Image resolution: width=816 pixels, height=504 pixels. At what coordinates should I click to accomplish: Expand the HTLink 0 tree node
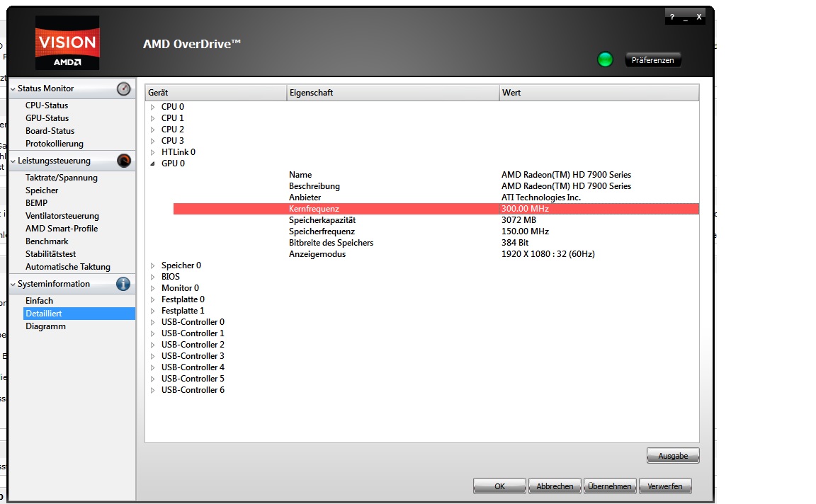152,152
